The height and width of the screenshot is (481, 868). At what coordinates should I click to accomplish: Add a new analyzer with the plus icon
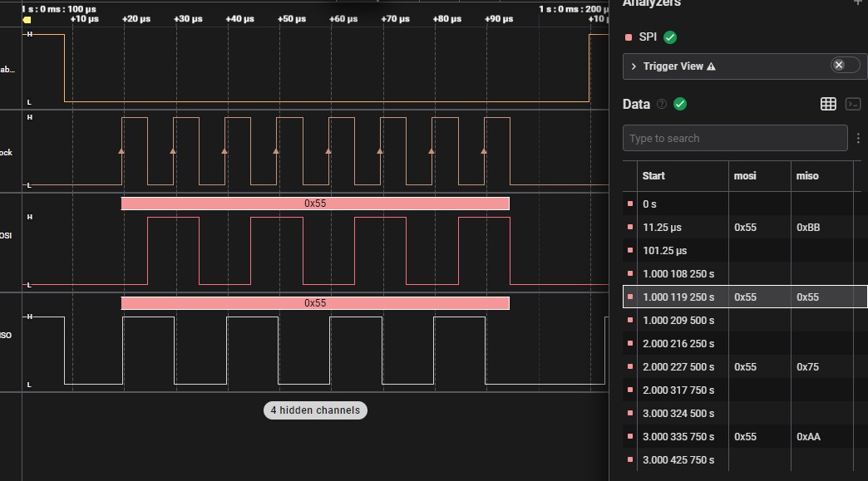859,3
